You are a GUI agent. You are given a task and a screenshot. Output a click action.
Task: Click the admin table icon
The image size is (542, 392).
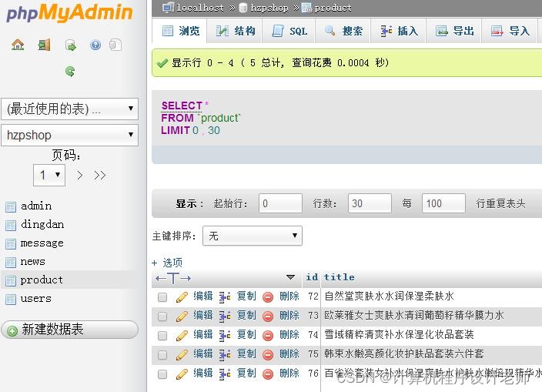coord(11,206)
